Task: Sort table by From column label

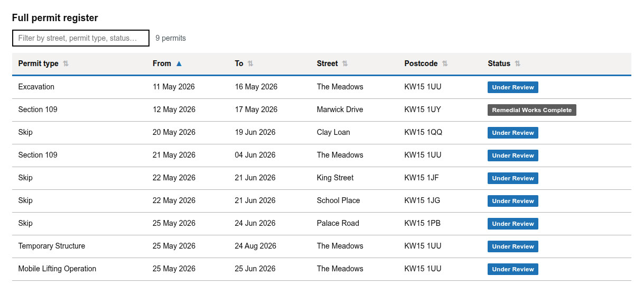Action: [162, 63]
